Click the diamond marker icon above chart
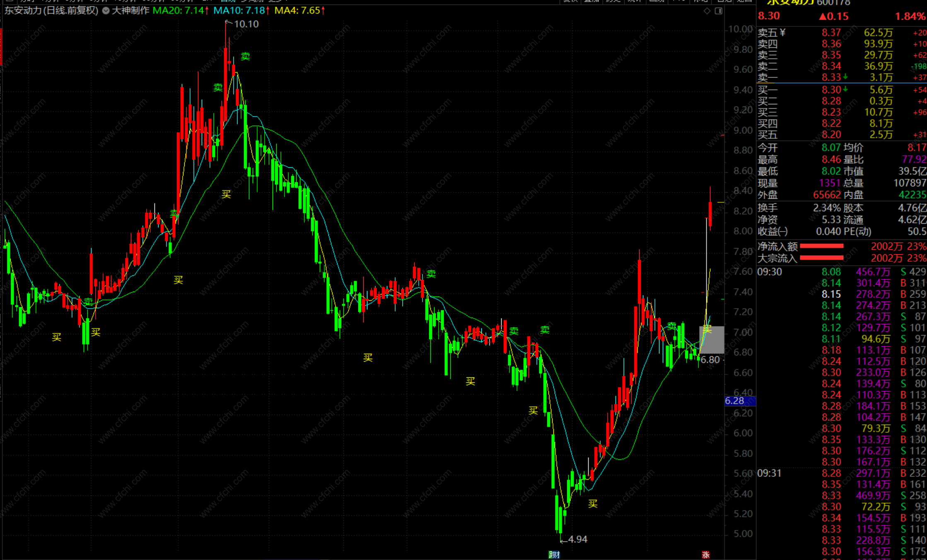 click(x=707, y=11)
